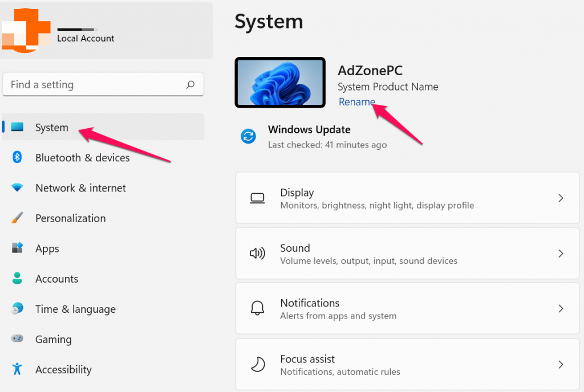Click the search magnifier icon

[190, 85]
